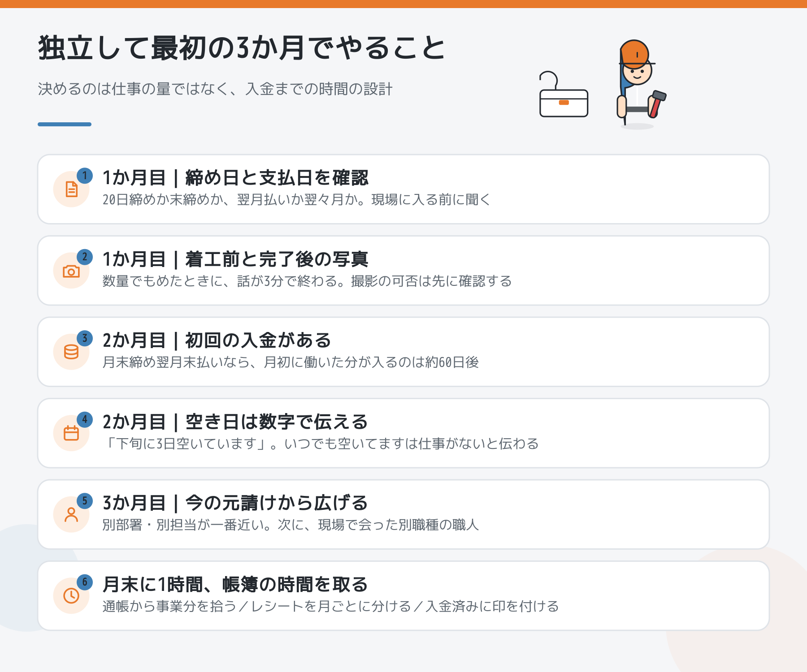
Task: Click the calendar icon beside 空き日は数字で伝える
Action: pyautogui.click(x=71, y=433)
